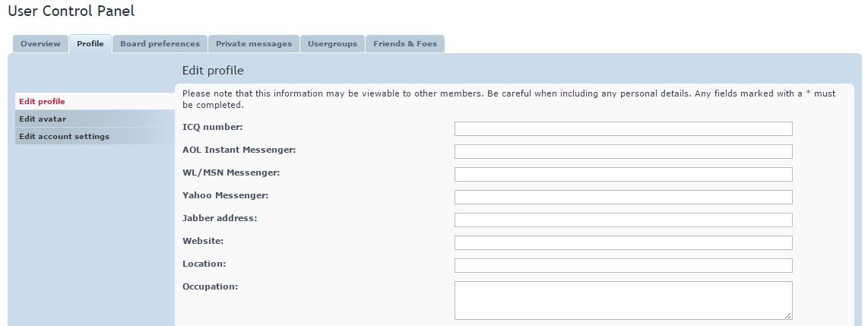
Task: Click the Website label
Action: pyautogui.click(x=203, y=241)
